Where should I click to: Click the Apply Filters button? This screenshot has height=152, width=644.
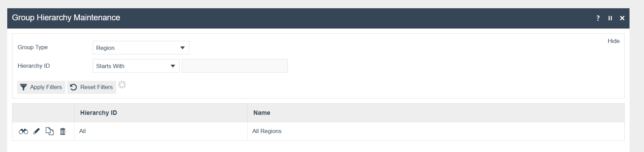[41, 87]
